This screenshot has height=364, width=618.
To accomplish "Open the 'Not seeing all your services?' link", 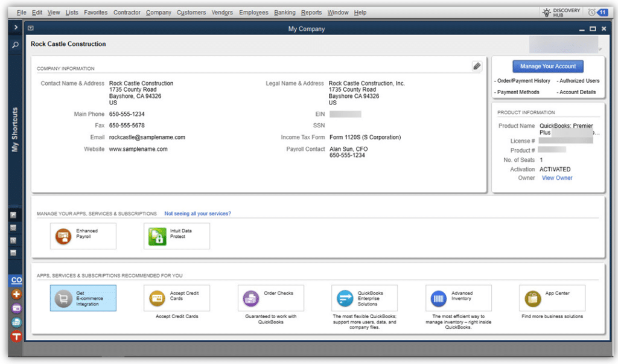I will point(199,212).
